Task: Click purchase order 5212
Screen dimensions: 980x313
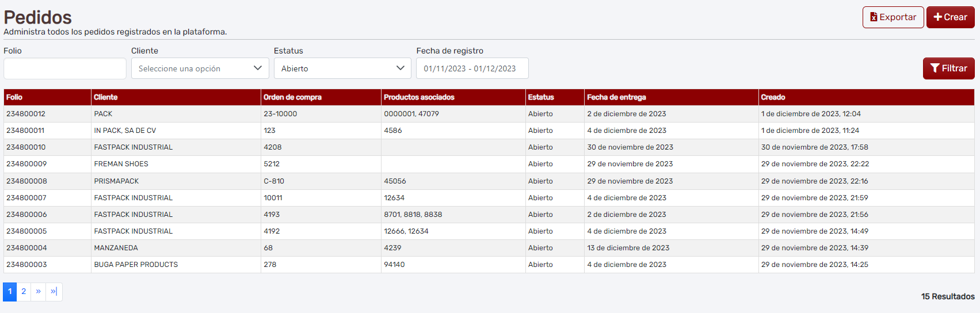Action: [x=272, y=164]
